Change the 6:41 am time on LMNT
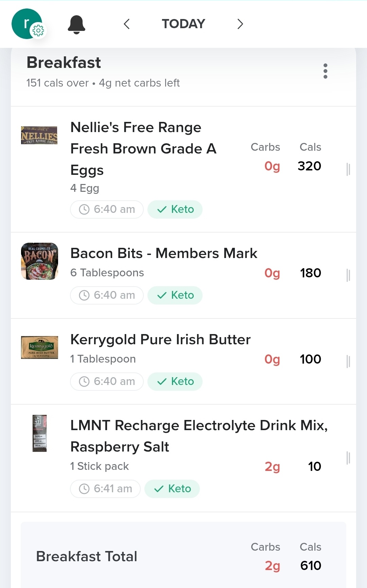The width and height of the screenshot is (367, 588). point(105,489)
